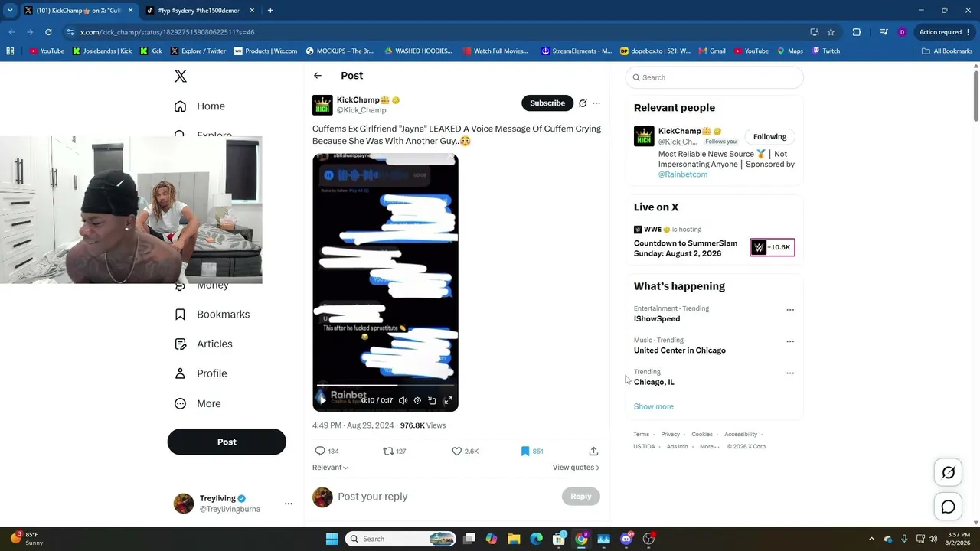Open Bookmarks in the X sidebar
Image resolution: width=980 pixels, height=551 pixels.
coord(212,315)
